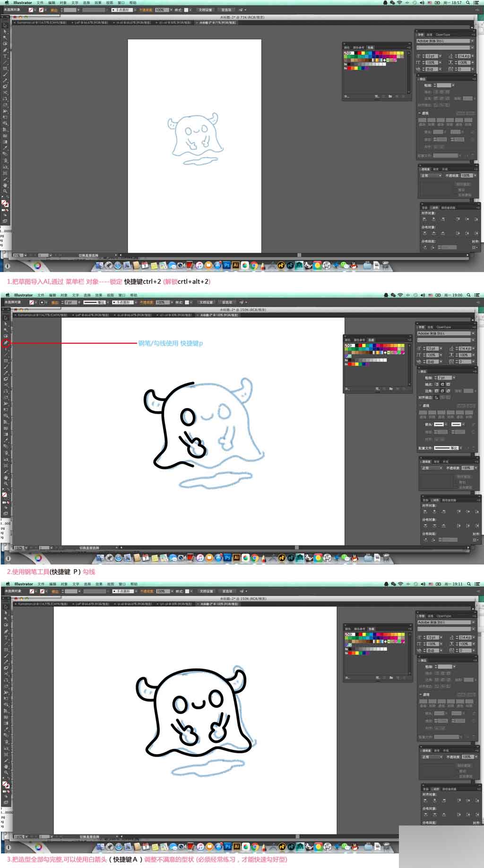
Task: Select the Pen tool in top screenshot
Action: point(6,50)
